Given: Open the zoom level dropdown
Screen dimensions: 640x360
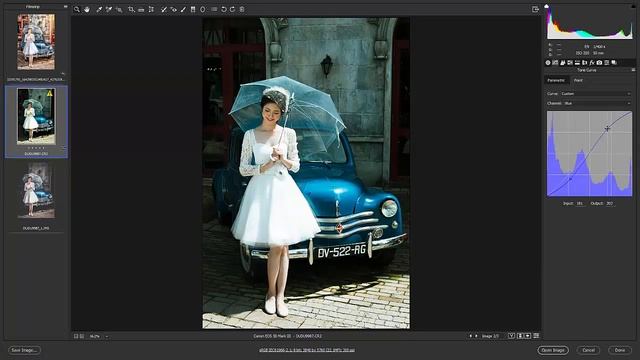Looking at the screenshot, I should click(99, 336).
